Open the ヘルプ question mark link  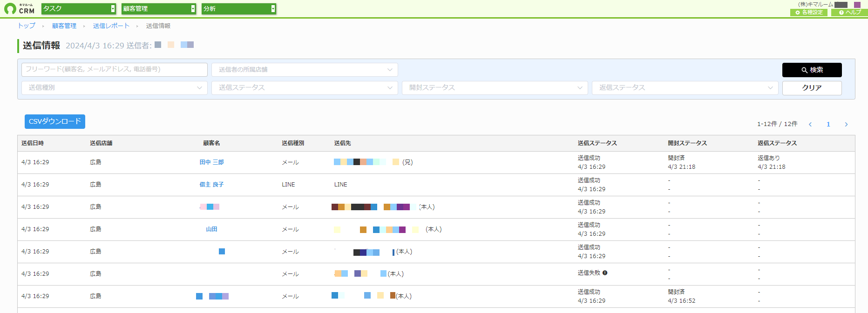(849, 13)
